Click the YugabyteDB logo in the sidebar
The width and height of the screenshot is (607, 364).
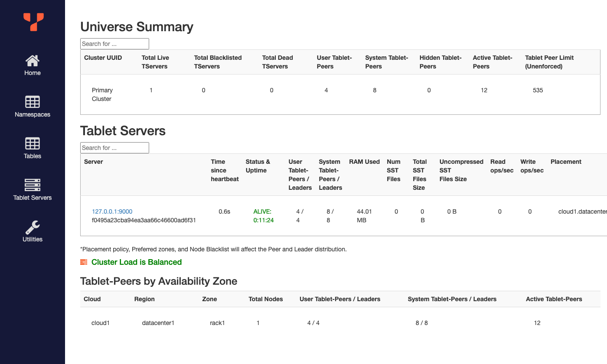click(33, 22)
